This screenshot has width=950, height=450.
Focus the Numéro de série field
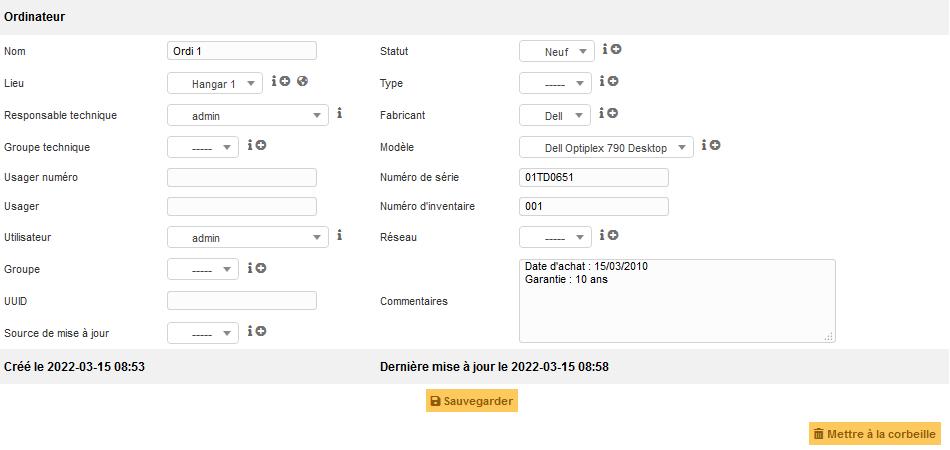pyautogui.click(x=594, y=177)
